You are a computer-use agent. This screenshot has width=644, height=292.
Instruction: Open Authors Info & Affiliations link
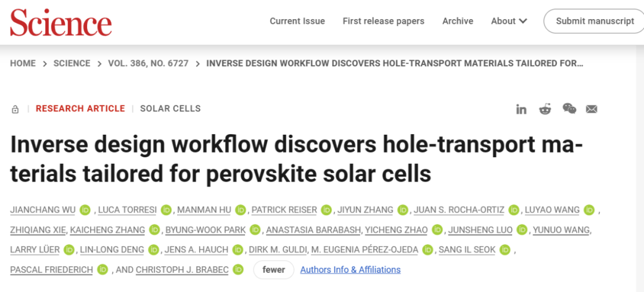[x=351, y=270]
